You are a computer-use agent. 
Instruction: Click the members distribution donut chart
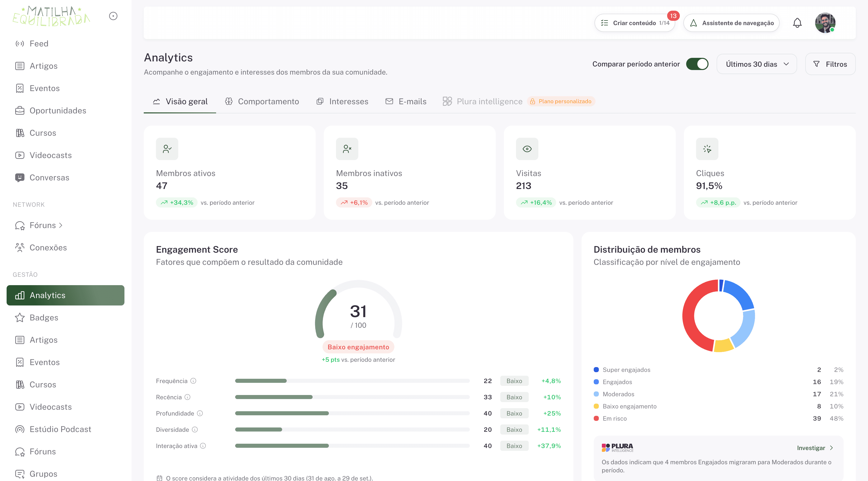(718, 316)
